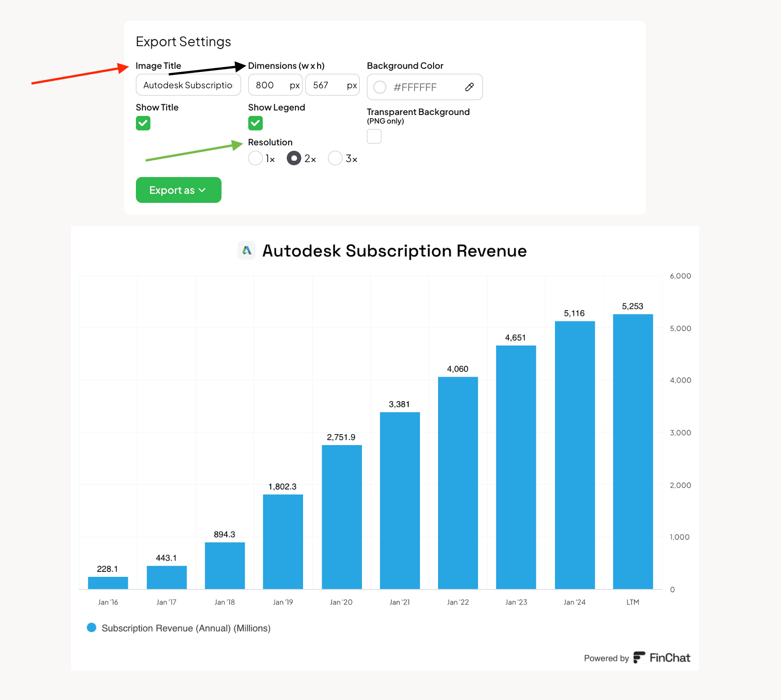781x700 pixels.
Task: Click the Background Color label
Action: [x=405, y=66]
